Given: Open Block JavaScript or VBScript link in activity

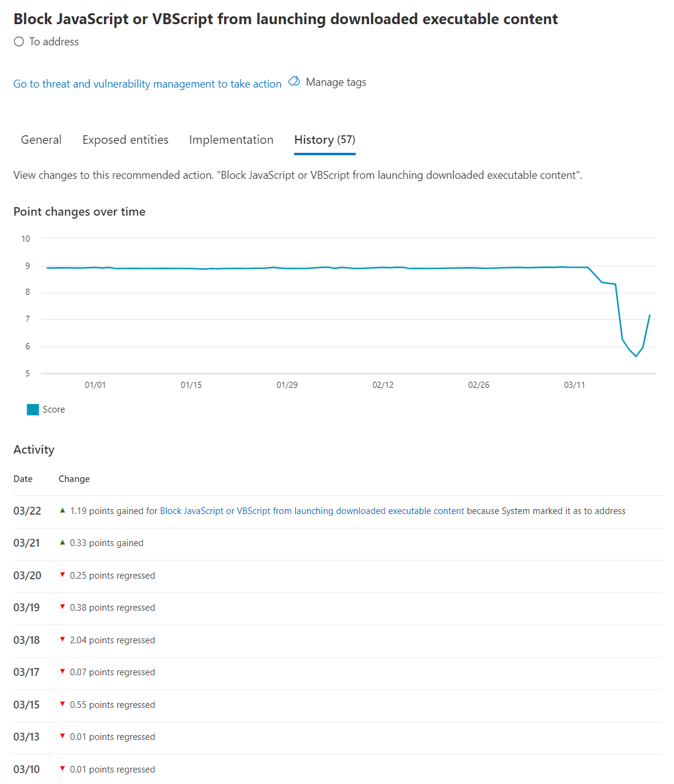Looking at the screenshot, I should [x=312, y=511].
